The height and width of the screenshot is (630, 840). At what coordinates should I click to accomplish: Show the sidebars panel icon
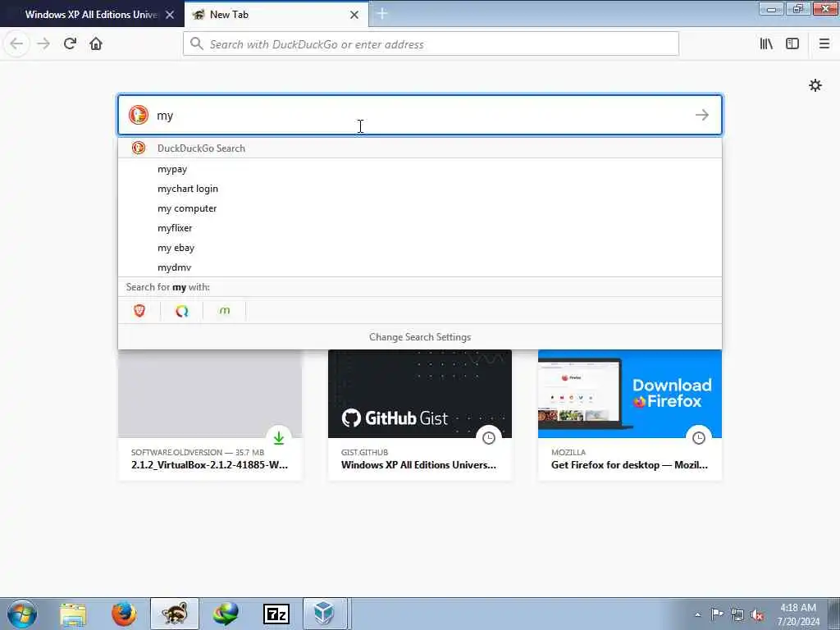tap(792, 43)
